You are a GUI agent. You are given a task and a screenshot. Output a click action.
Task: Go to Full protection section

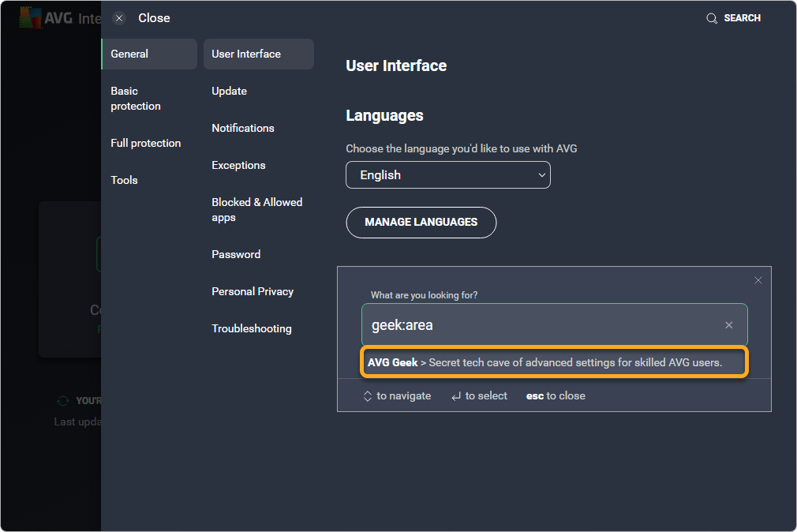pos(146,143)
